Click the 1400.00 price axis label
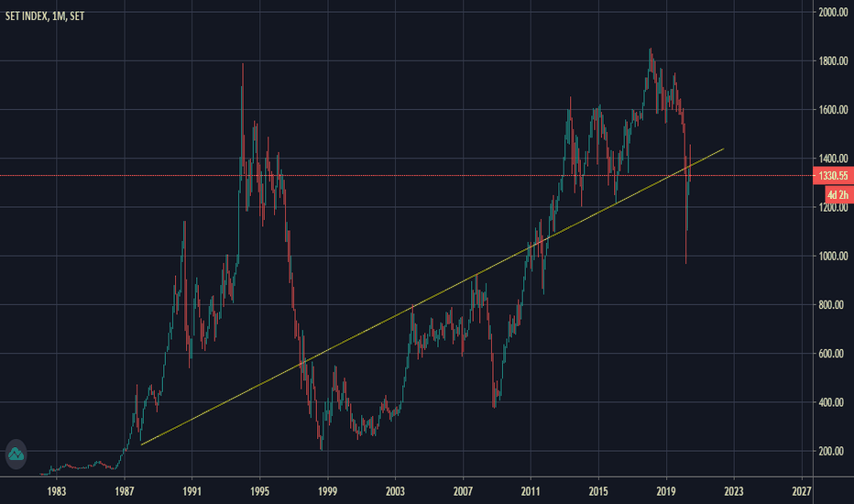 (x=833, y=159)
